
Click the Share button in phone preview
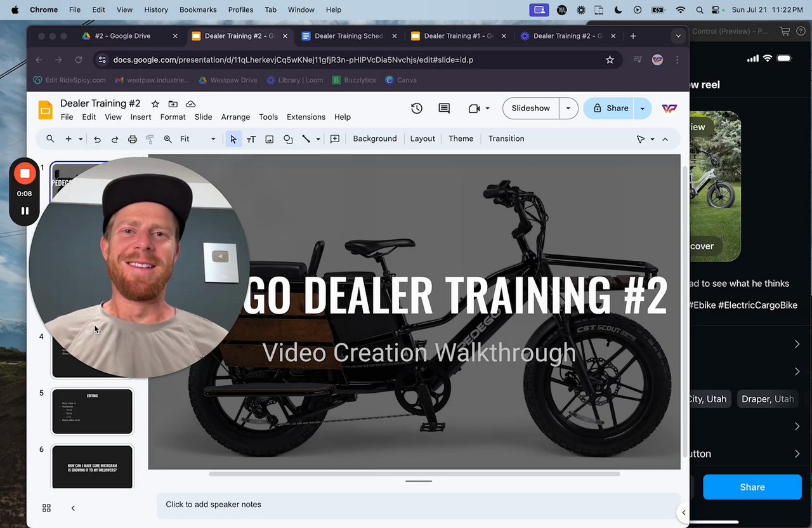(x=752, y=487)
